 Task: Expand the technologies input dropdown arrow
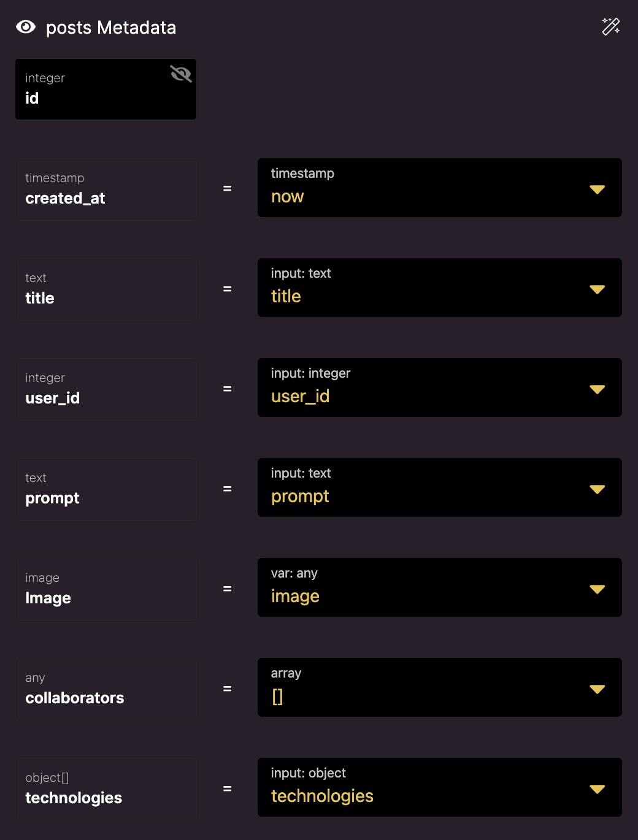tap(598, 789)
